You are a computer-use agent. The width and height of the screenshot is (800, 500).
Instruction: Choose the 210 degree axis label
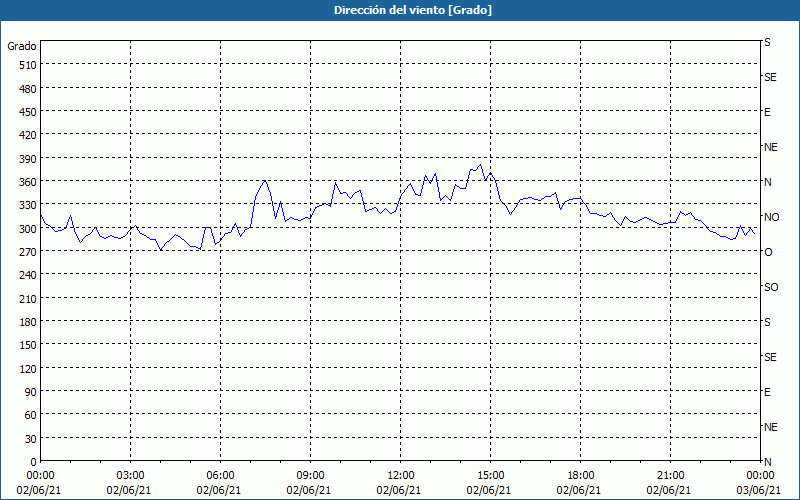[x=29, y=299]
